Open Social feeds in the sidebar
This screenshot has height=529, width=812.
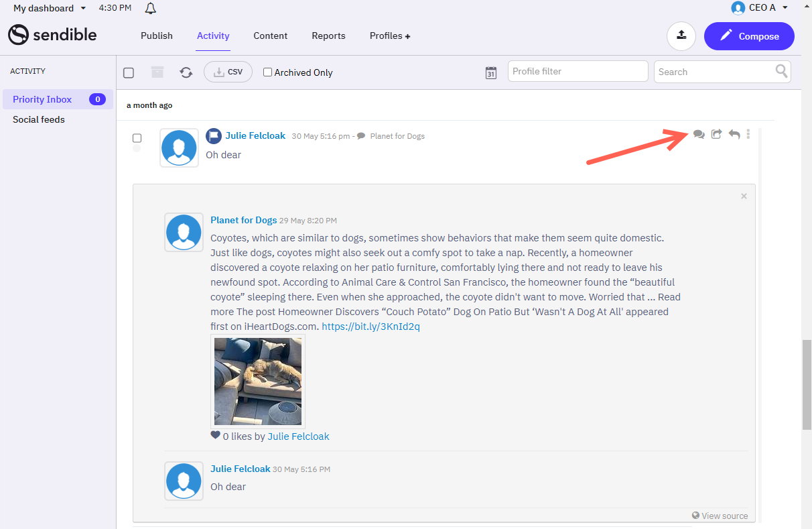click(x=39, y=119)
